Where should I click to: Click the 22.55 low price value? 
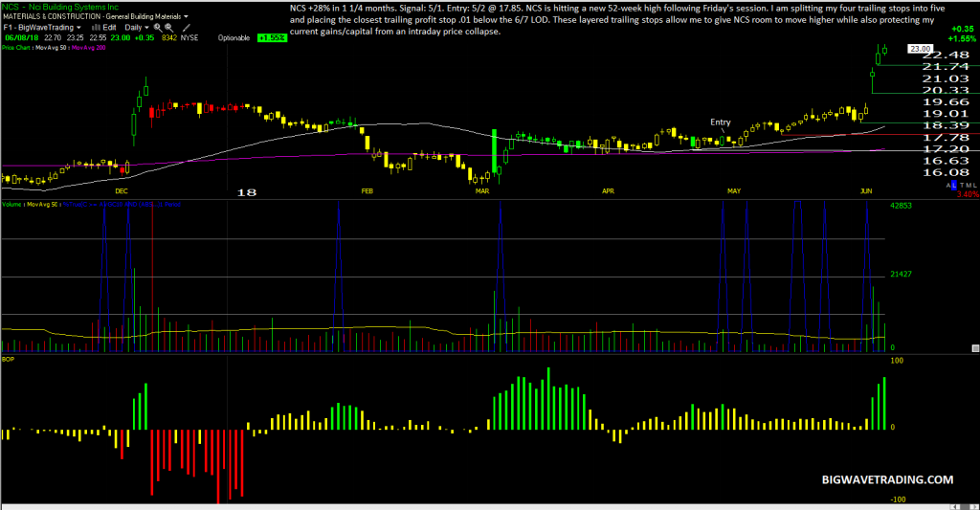click(x=99, y=38)
